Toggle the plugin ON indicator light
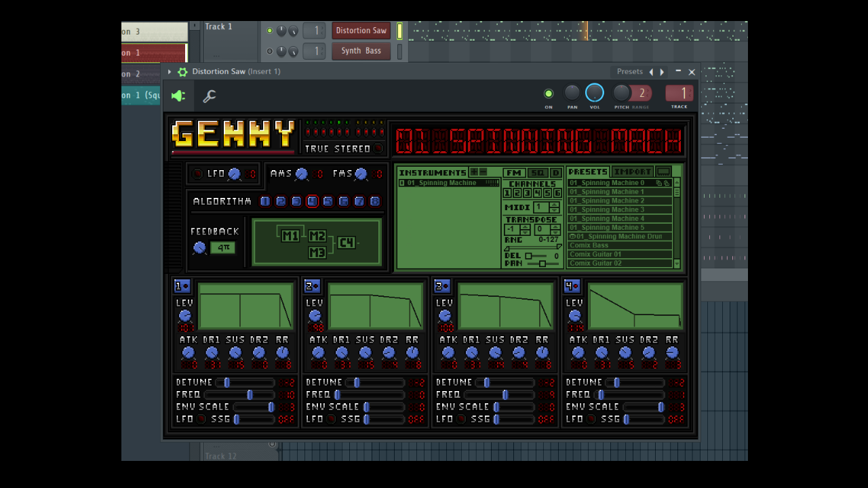868x488 pixels. [549, 94]
